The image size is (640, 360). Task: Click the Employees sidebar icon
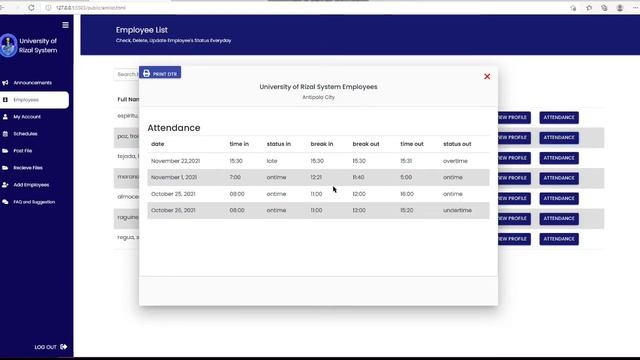[x=5, y=100]
